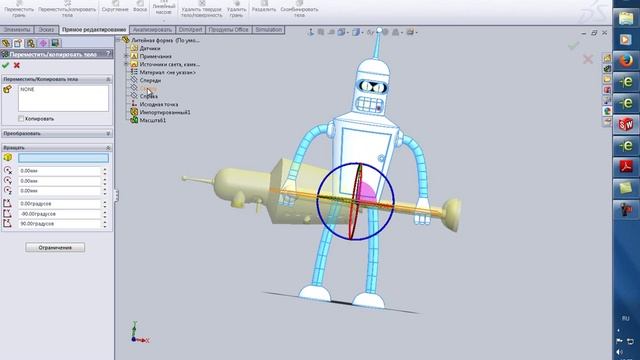Show the FeatureManager design tree tab

[x=6, y=43]
